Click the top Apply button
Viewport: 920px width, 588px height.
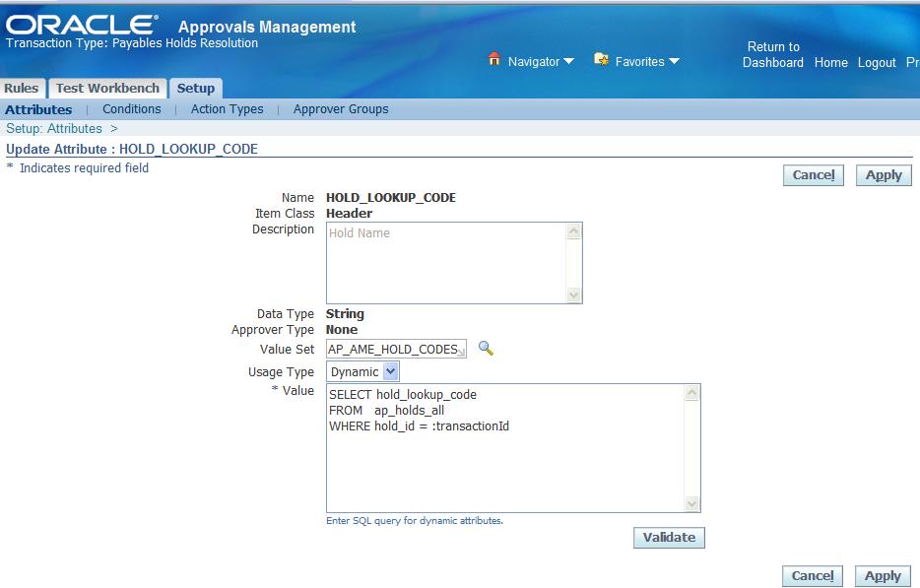(x=884, y=175)
